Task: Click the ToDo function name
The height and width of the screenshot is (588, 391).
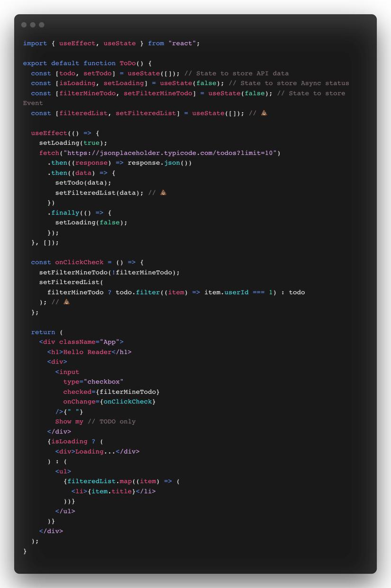Action: [127, 63]
